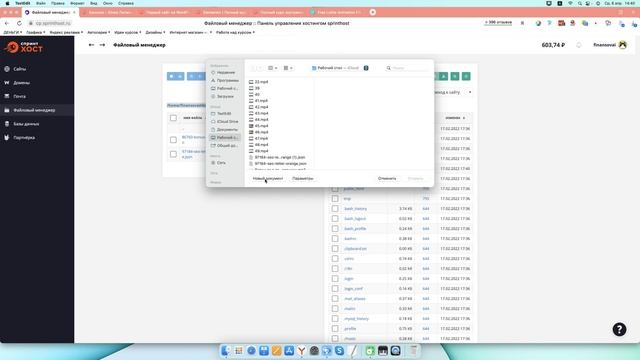The height and width of the screenshot is (360, 640).
Task: Open the round help question-mark button
Action: (619, 329)
